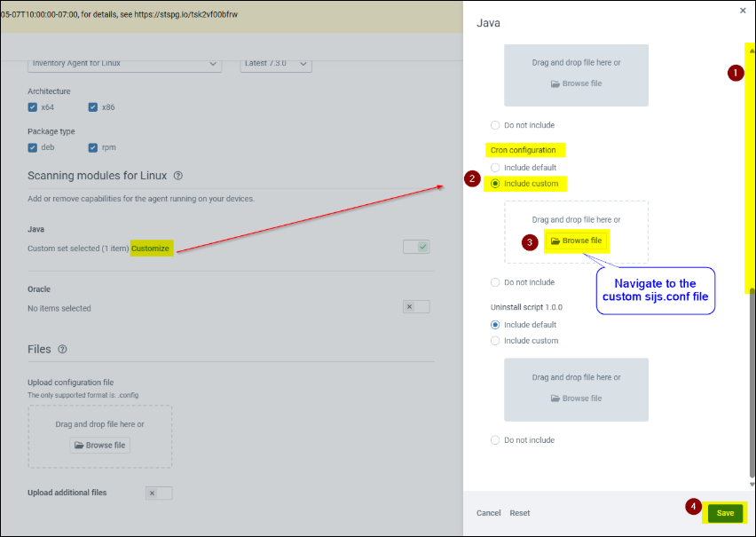Click Customize link for Java module

click(151, 249)
